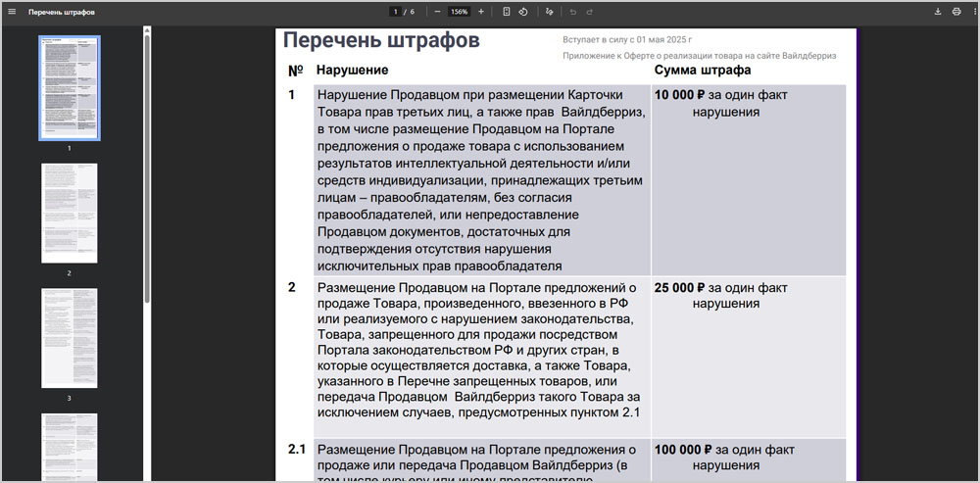This screenshot has width=980, height=483.
Task: Click the 'Перечень штрафов' page heading
Action: 381,40
